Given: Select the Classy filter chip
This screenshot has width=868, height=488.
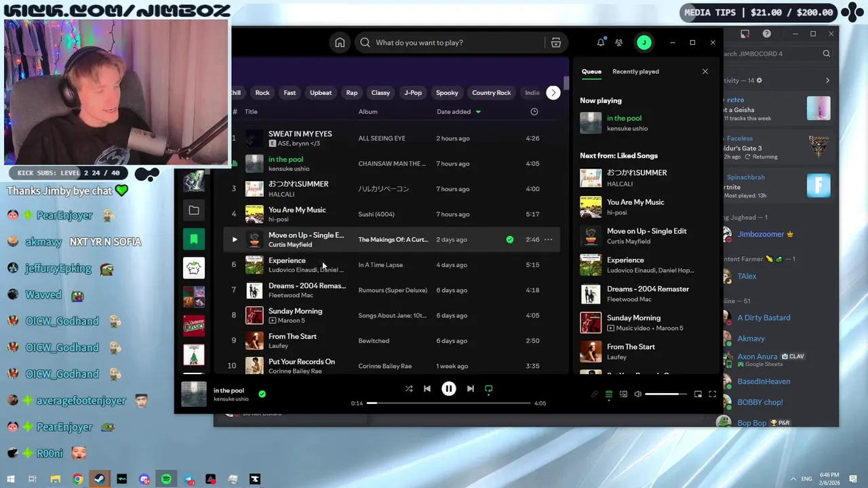Looking at the screenshot, I should pyautogui.click(x=380, y=93).
